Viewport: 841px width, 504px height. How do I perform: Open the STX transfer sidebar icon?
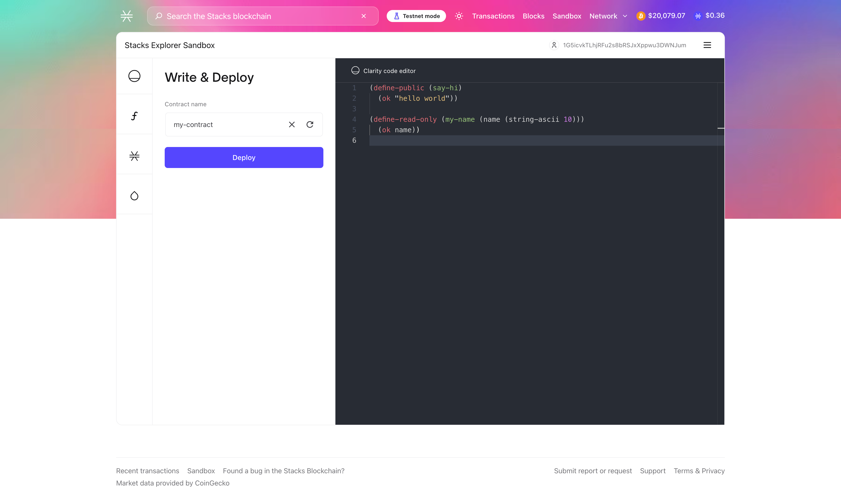pyautogui.click(x=134, y=156)
